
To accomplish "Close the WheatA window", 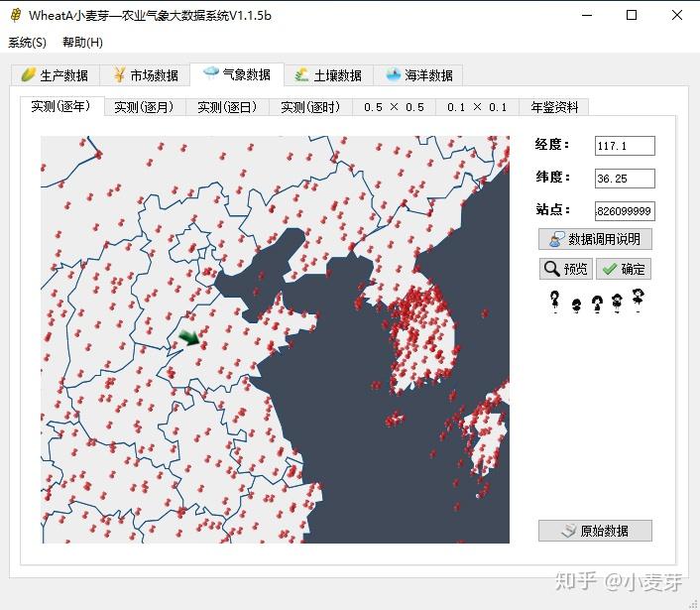I will (677, 15).
